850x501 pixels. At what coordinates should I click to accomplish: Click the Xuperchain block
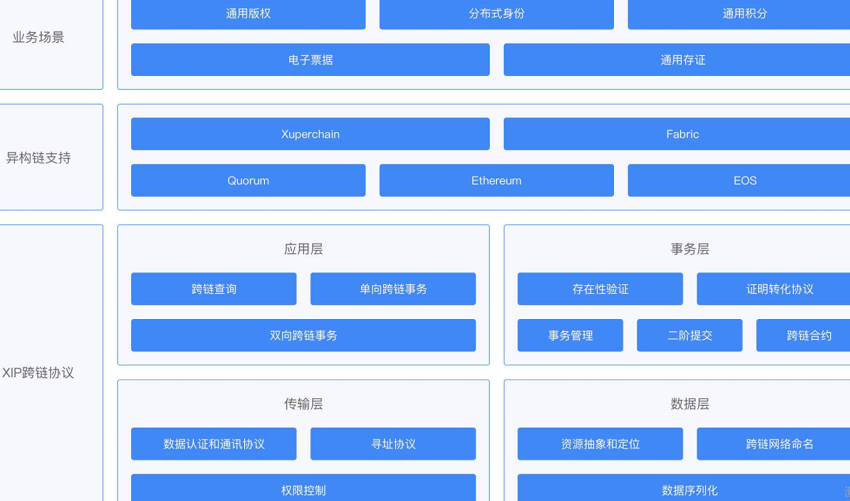coord(310,134)
